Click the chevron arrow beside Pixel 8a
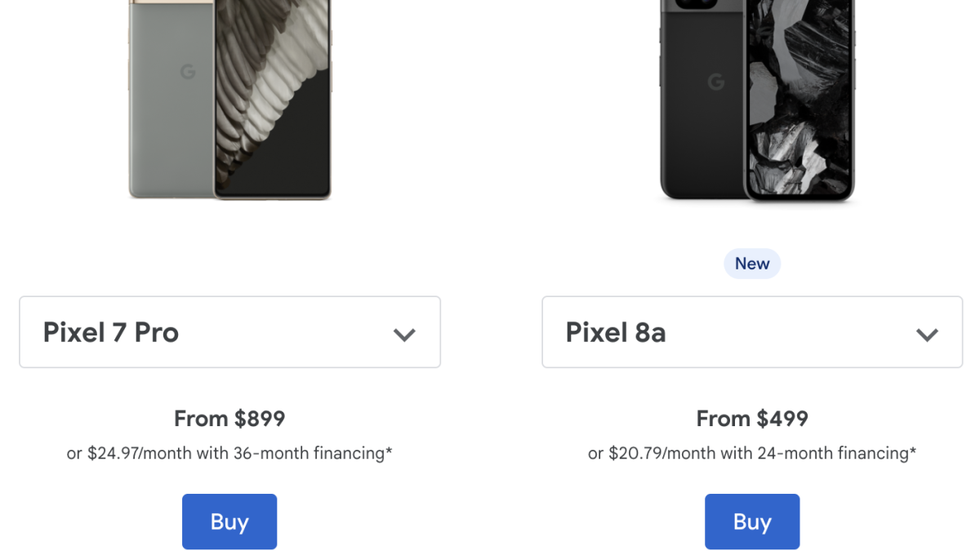Screen dimensions: 980x551 point(927,335)
